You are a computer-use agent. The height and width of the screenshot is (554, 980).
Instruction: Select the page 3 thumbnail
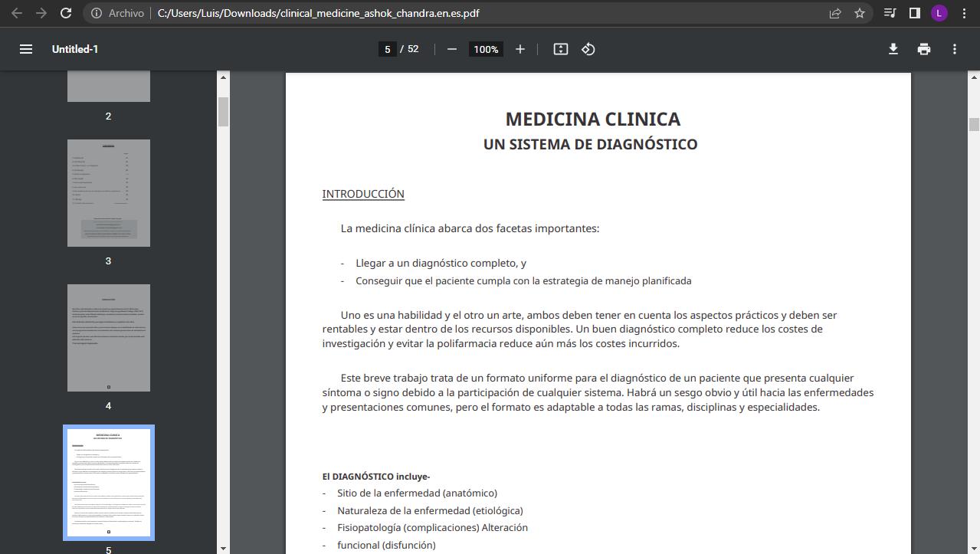click(108, 193)
